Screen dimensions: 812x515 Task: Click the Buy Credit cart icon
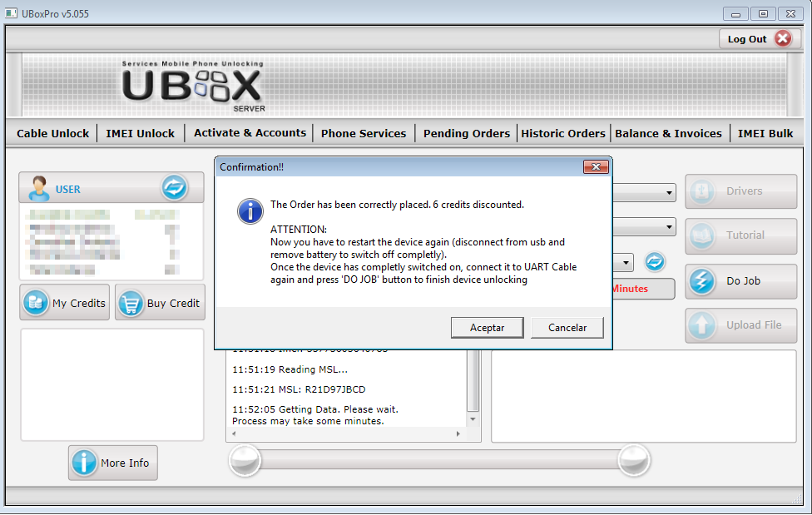(x=131, y=303)
